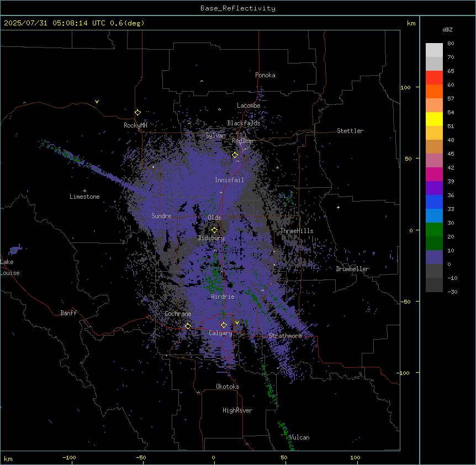This screenshot has width=476, height=465.
Task: Click the Ponoka city label
Action: (265, 75)
